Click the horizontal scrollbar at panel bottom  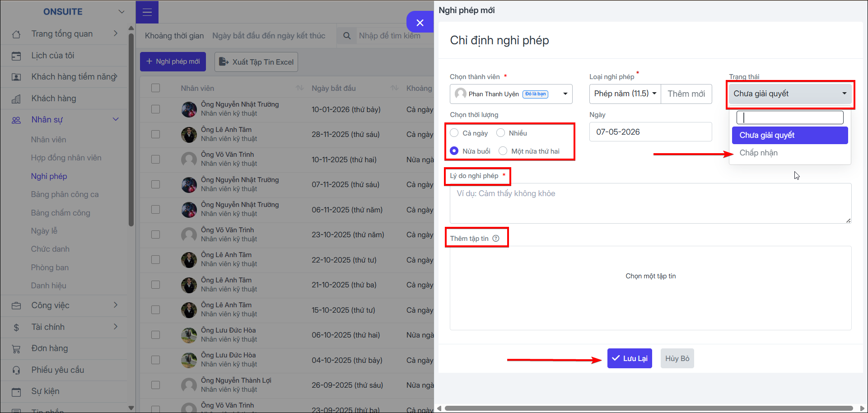[x=649, y=408]
